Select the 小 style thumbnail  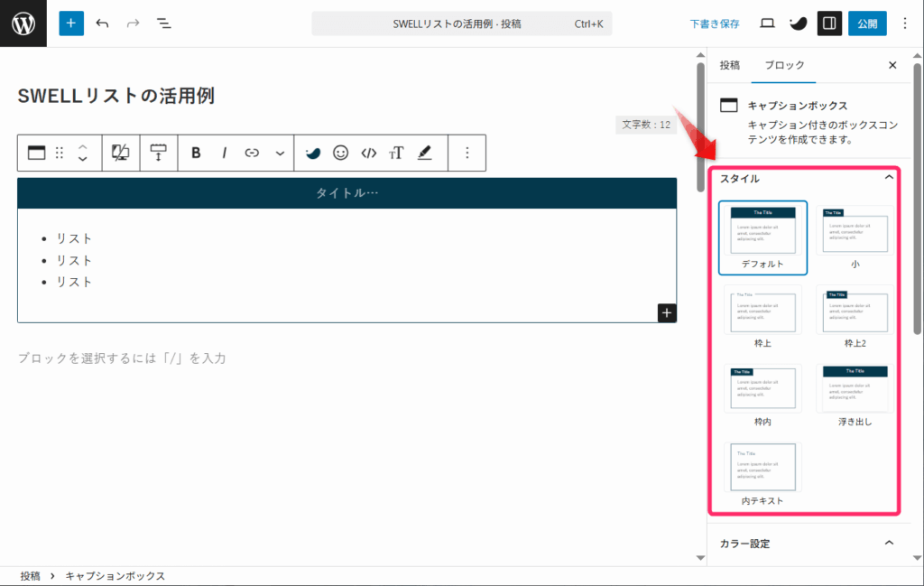point(855,237)
